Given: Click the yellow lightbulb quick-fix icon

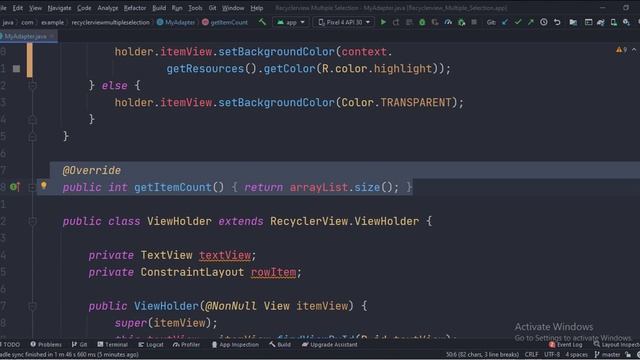Looking at the screenshot, I should tap(44, 186).
